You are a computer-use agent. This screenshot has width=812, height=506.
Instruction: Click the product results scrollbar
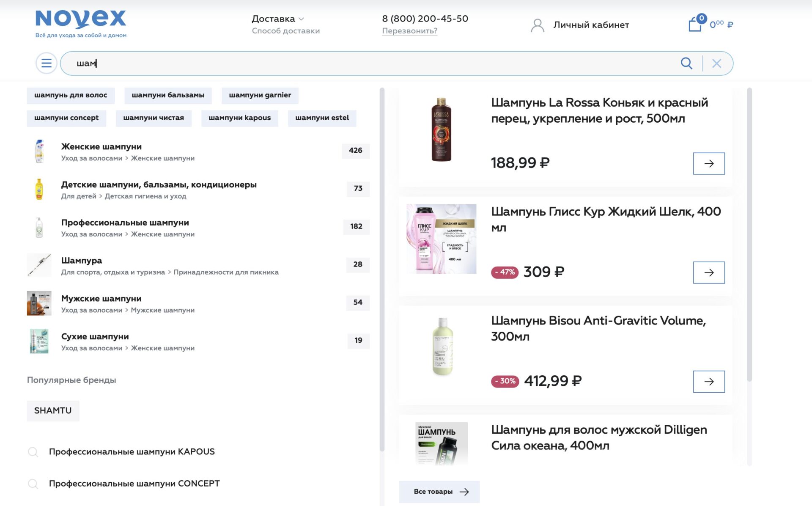click(749, 235)
